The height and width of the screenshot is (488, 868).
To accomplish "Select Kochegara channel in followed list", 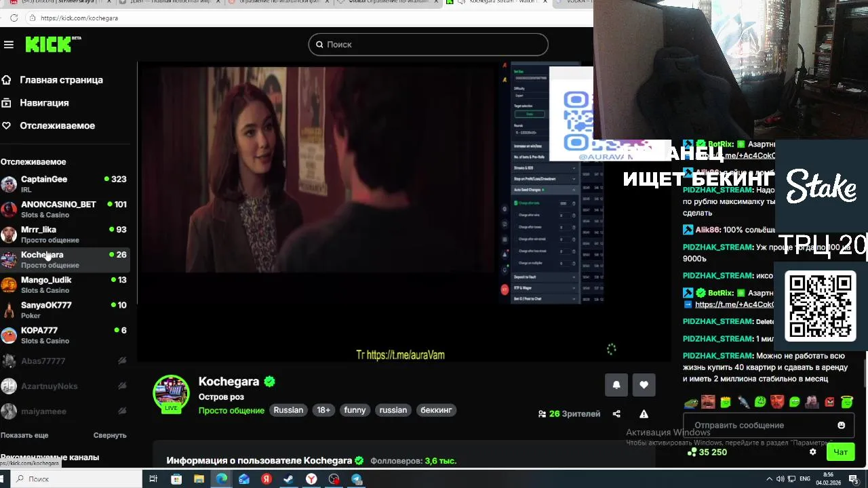I will (x=64, y=259).
